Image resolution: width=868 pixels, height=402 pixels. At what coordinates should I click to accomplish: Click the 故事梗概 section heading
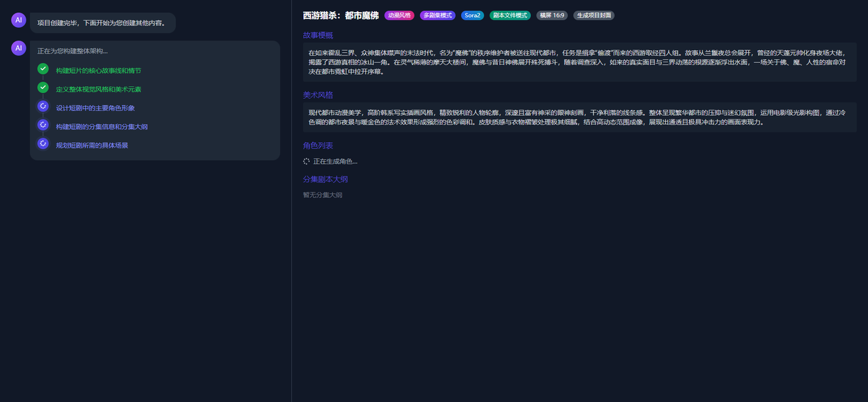point(318,35)
